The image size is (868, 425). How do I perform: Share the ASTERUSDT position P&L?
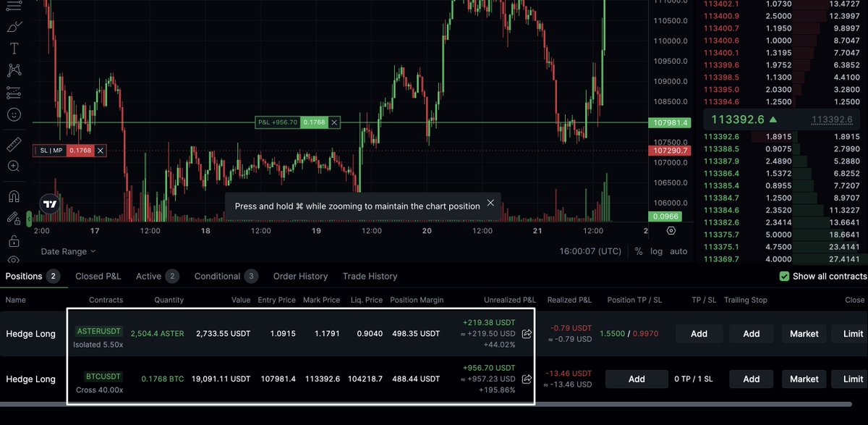click(x=527, y=334)
